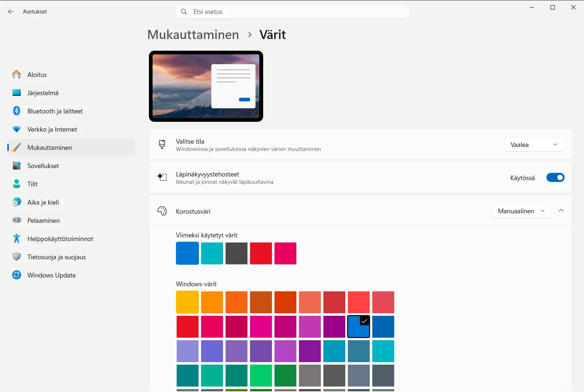Viewport: 584px width, 392px height.
Task: Pick the recently used dark gray color
Action: click(237, 253)
